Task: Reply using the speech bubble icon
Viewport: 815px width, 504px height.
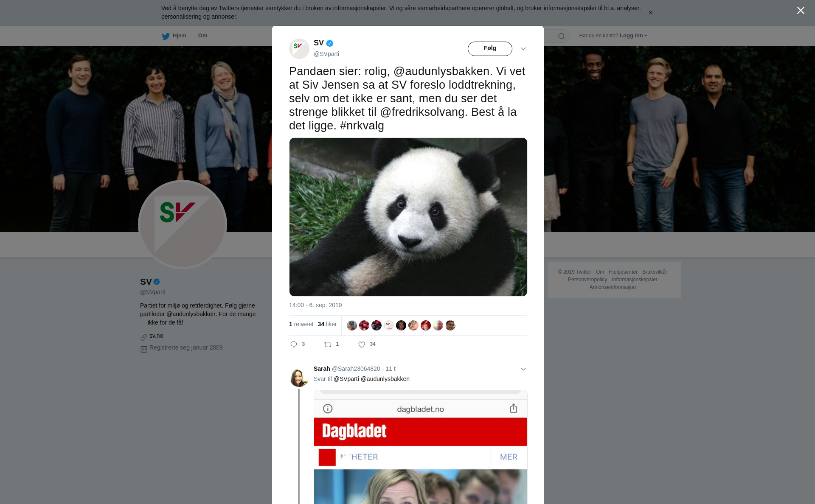Action: click(293, 344)
